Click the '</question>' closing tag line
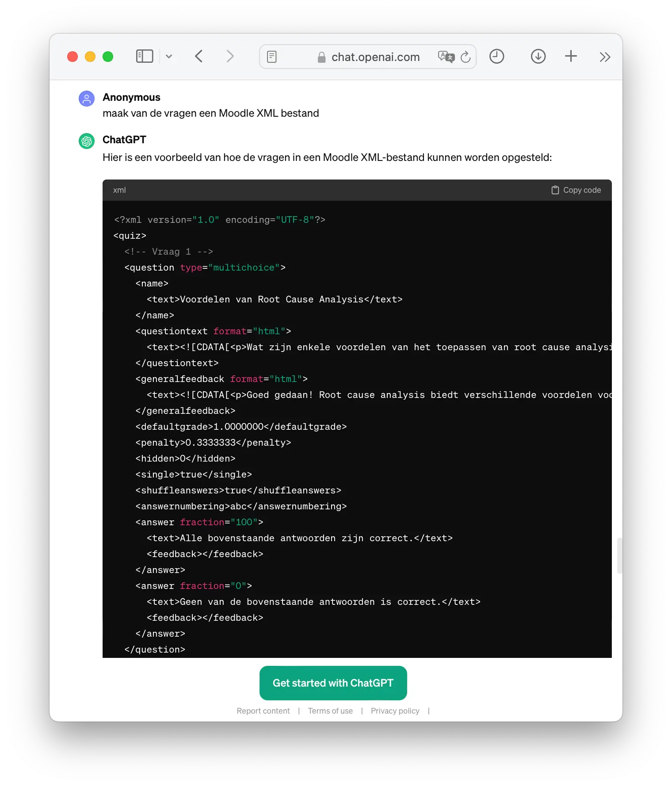The image size is (672, 787). tap(155, 649)
